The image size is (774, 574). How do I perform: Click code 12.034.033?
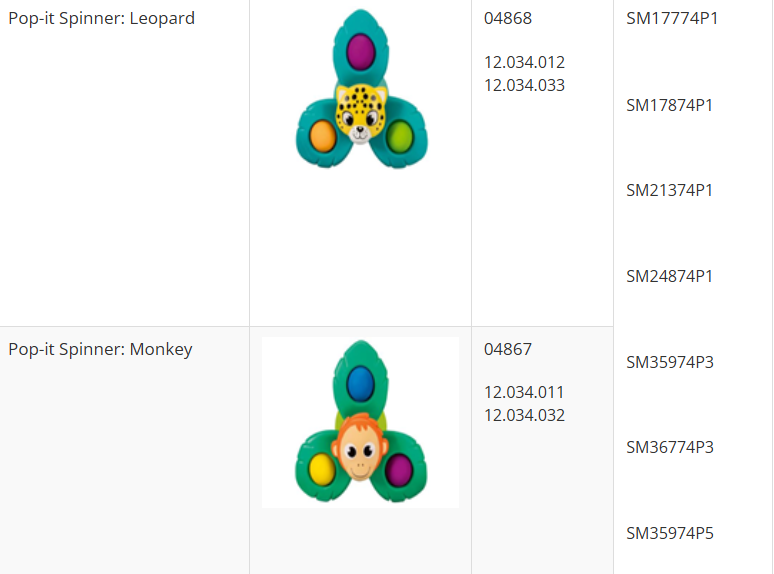tap(524, 86)
